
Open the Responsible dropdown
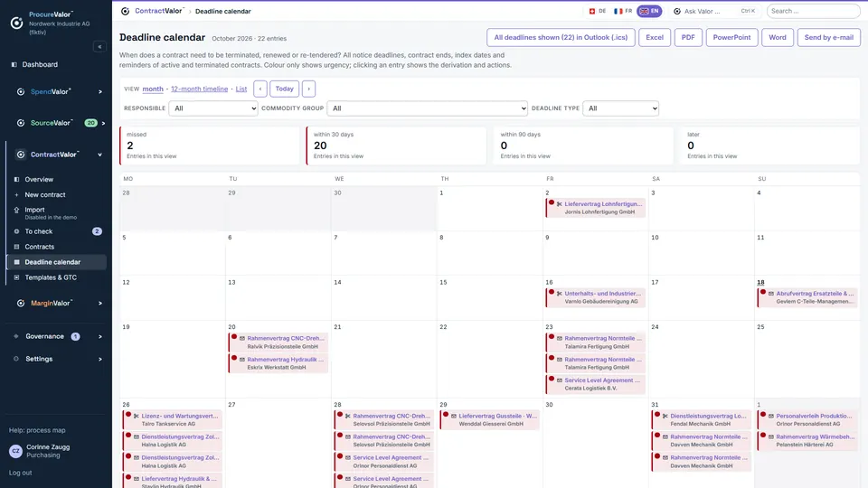pos(213,108)
